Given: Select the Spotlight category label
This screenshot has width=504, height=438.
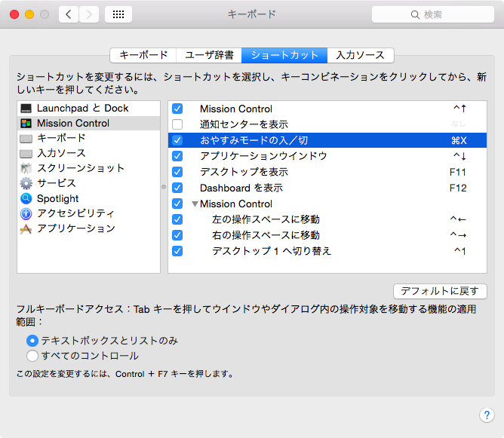Looking at the screenshot, I should point(57,199).
